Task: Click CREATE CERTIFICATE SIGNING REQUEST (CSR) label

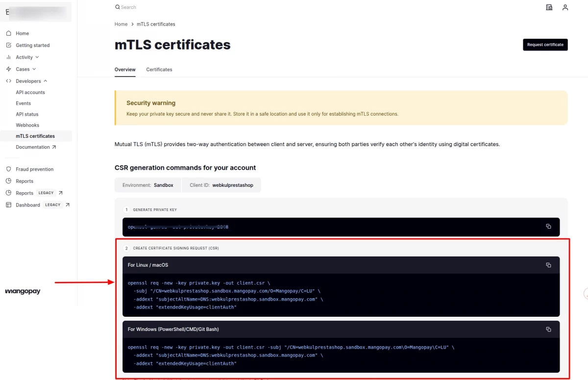Action: click(x=176, y=248)
